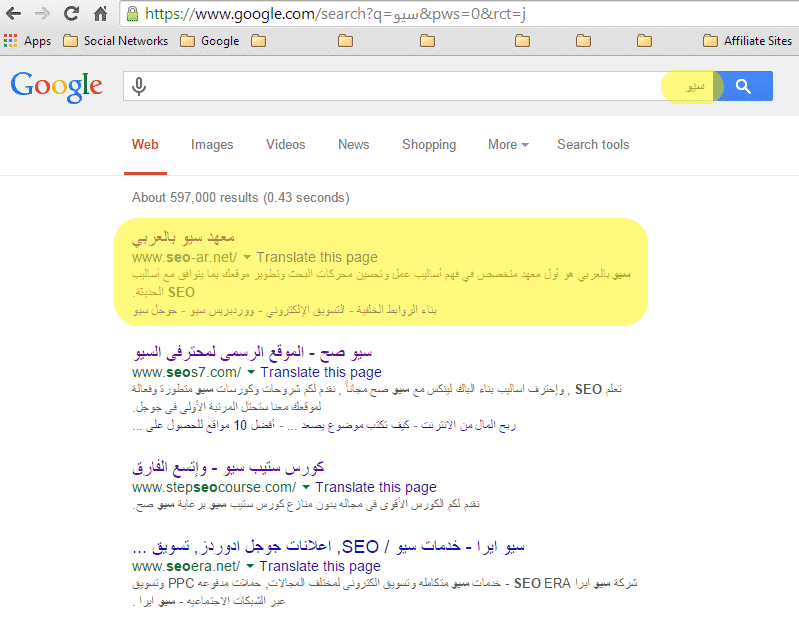Expand dropdown arrow next to www.seos7.com
The image size is (799, 628).
pyautogui.click(x=251, y=372)
